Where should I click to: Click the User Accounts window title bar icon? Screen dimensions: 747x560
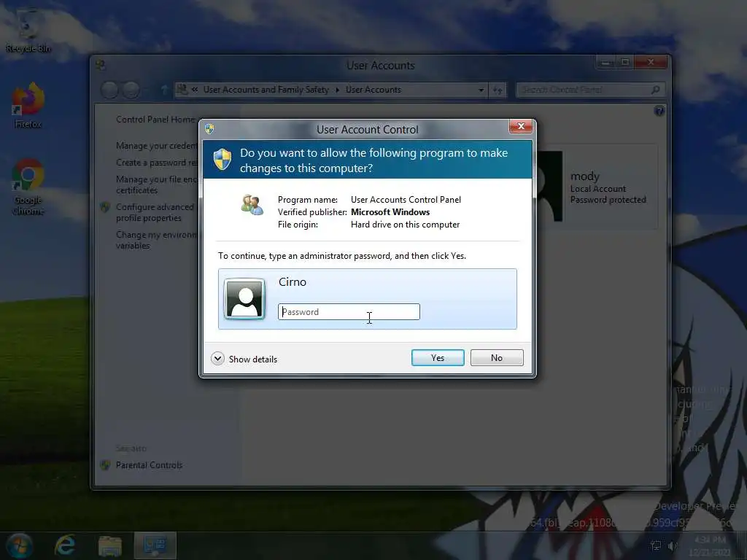point(101,65)
